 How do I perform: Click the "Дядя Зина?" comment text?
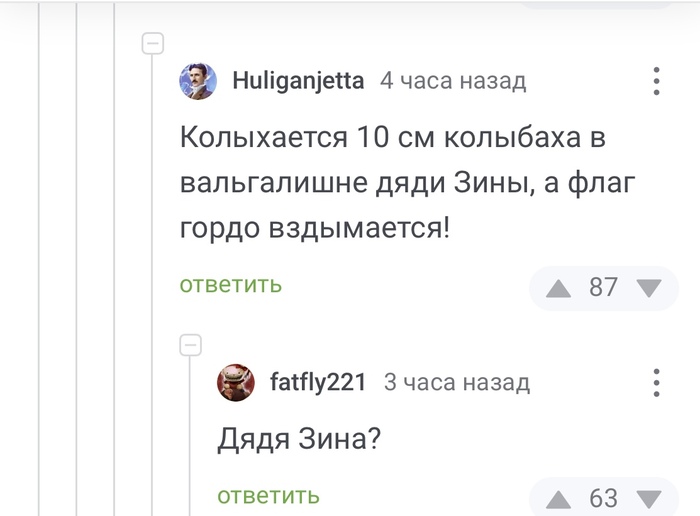point(298,440)
